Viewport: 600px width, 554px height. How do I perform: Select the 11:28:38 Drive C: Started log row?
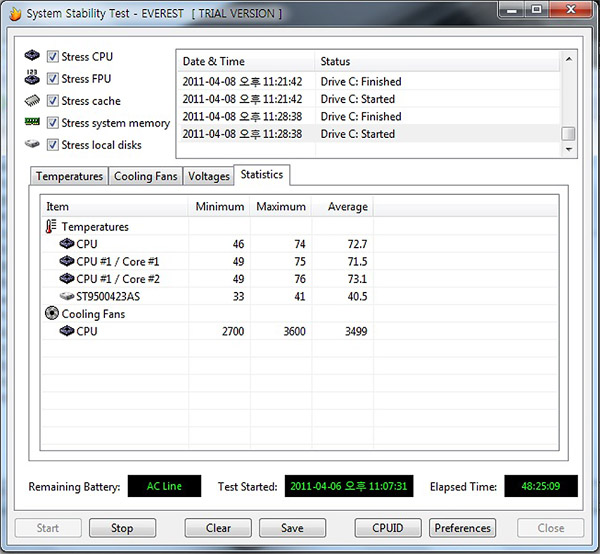click(x=369, y=134)
